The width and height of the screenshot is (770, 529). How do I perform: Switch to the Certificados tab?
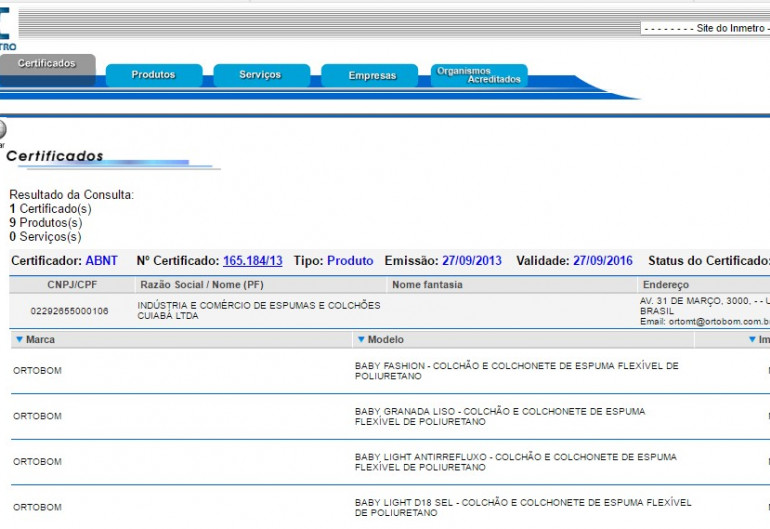click(x=46, y=65)
